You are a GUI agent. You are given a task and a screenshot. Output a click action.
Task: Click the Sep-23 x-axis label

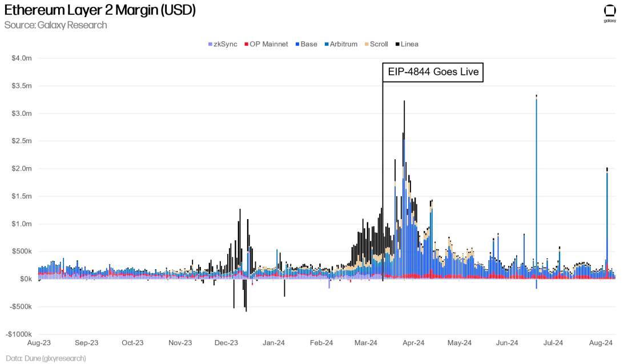coord(87,343)
